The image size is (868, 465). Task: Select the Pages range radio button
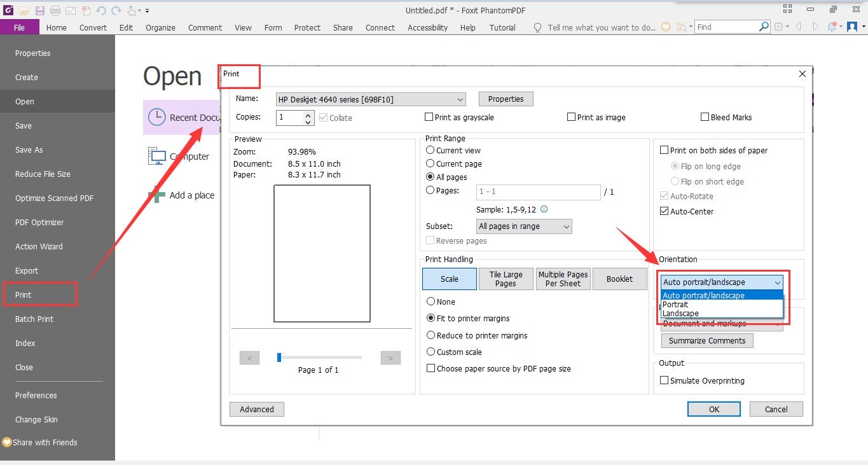click(x=431, y=190)
